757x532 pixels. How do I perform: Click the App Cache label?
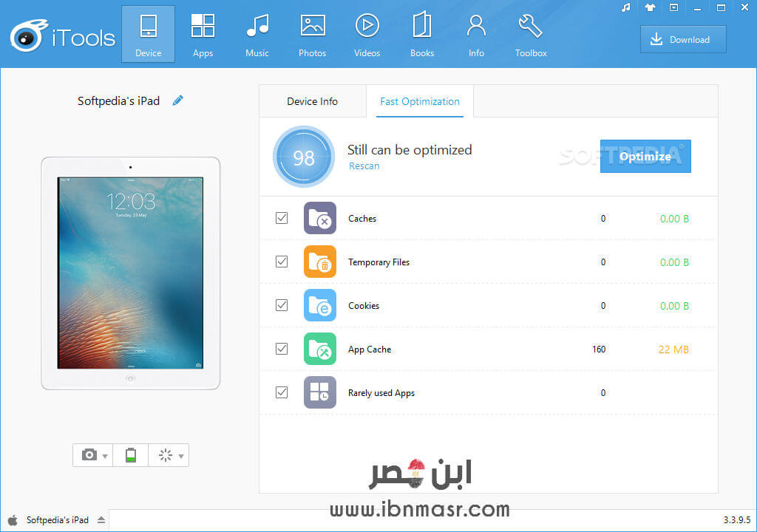[x=370, y=349]
